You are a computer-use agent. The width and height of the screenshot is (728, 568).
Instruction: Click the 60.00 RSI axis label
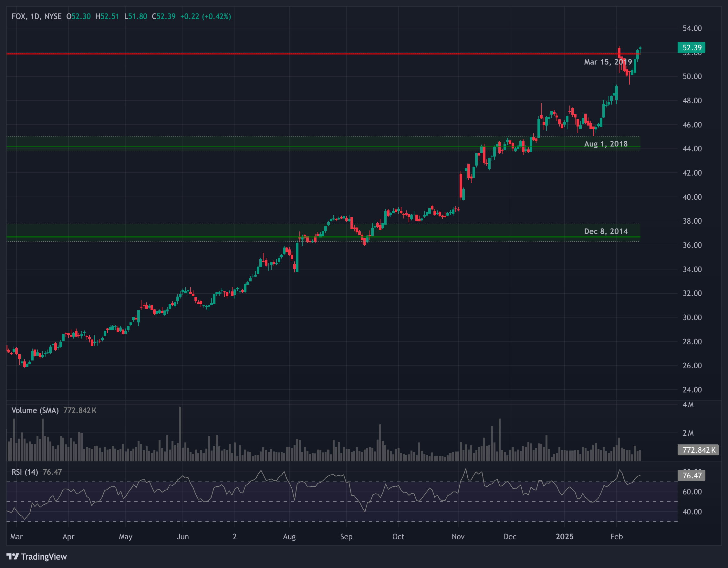(x=692, y=492)
